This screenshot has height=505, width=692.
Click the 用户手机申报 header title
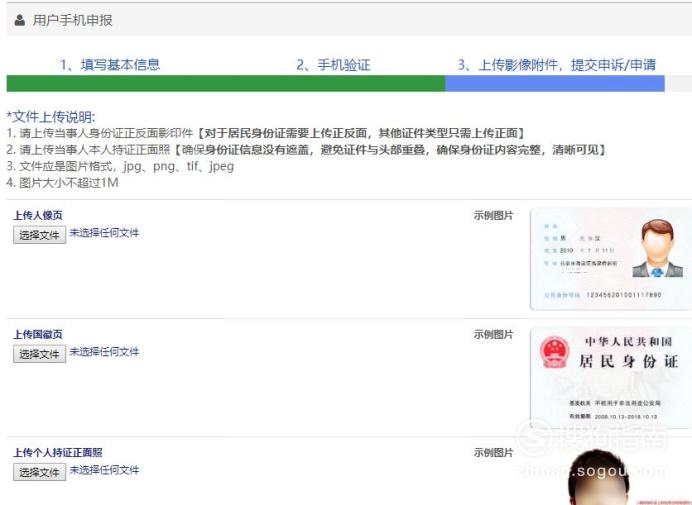[72, 20]
